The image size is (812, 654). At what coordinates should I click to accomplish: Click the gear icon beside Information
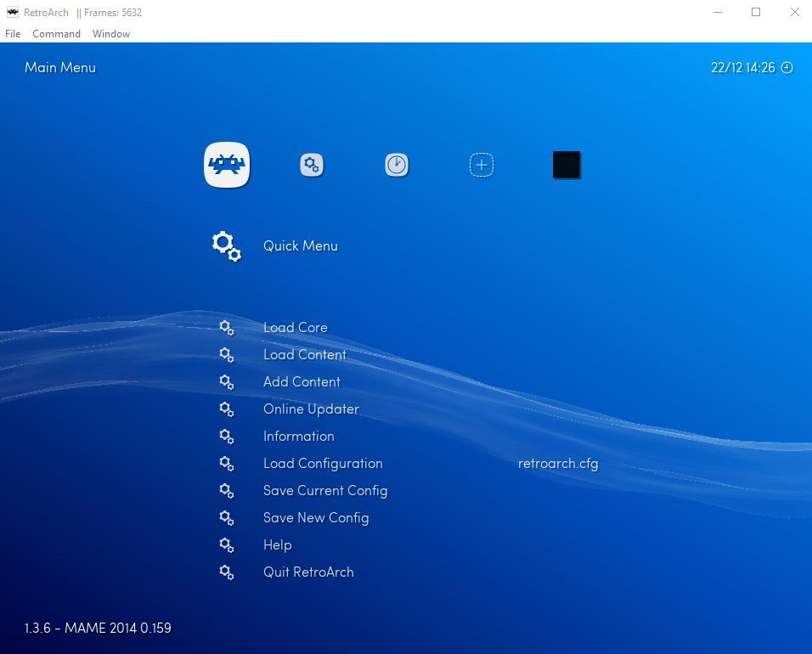(x=226, y=437)
